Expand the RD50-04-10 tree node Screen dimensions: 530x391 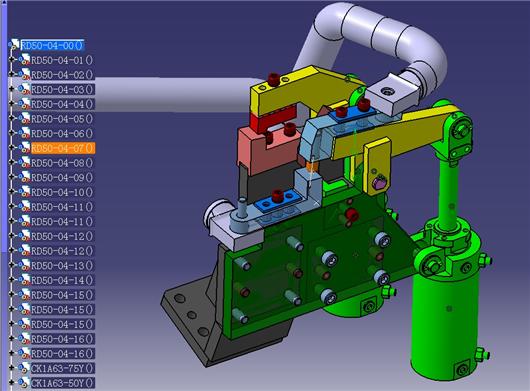[x=12, y=192]
